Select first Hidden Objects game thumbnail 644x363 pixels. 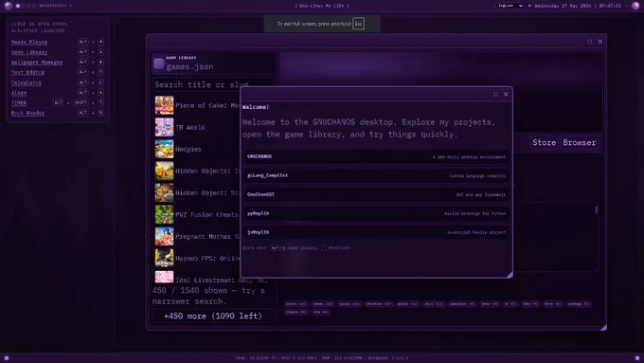[x=164, y=171]
